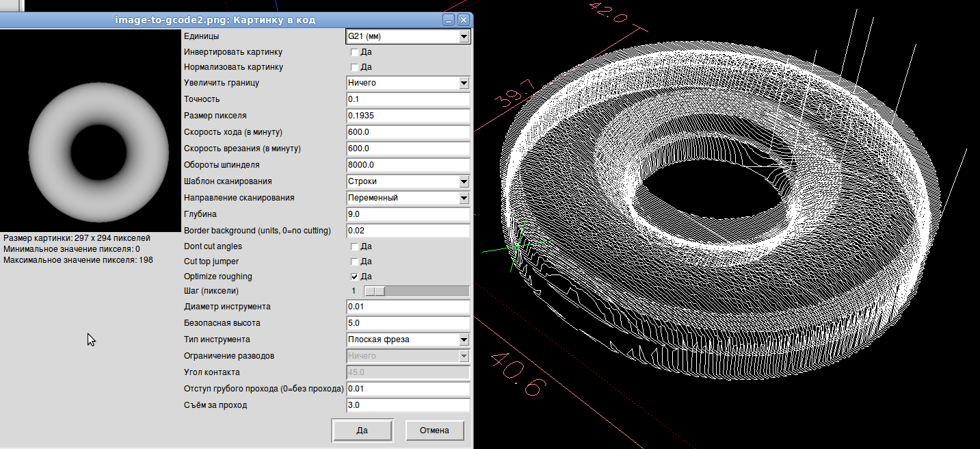Click the Да confirm button
Viewport: 980px width, 449px height.
pos(362,431)
